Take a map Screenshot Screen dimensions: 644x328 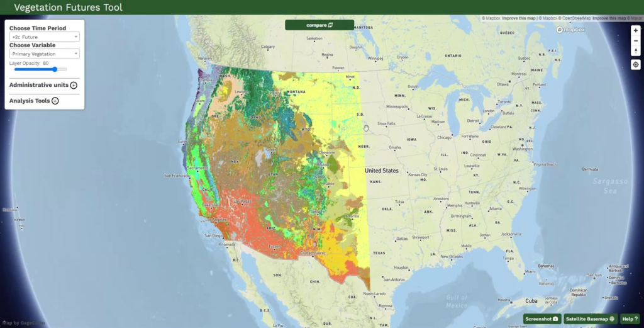click(x=542, y=319)
